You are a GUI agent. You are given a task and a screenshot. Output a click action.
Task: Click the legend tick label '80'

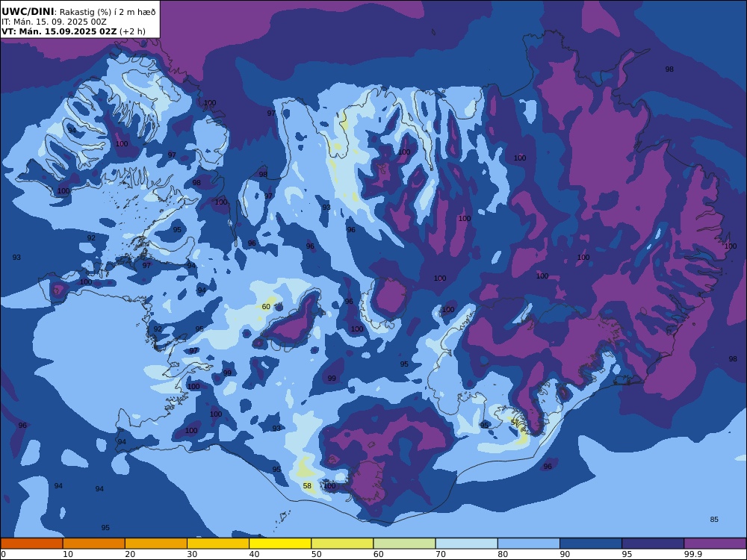[503, 554]
